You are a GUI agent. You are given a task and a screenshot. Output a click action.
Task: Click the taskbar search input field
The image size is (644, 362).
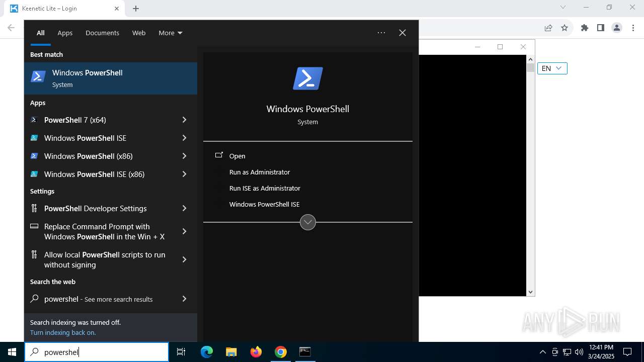coord(97,352)
